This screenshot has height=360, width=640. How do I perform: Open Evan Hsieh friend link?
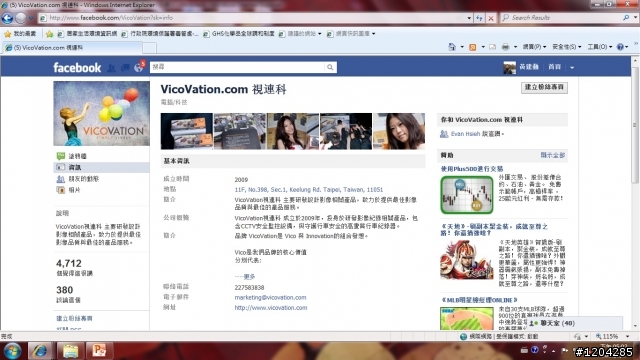pyautogui.click(x=465, y=134)
